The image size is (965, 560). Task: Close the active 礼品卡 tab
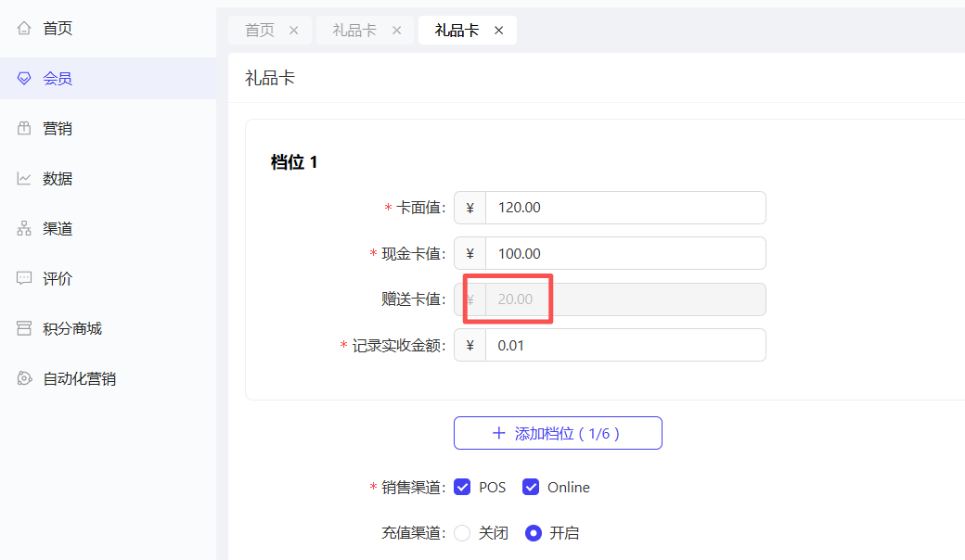pyautogui.click(x=498, y=31)
